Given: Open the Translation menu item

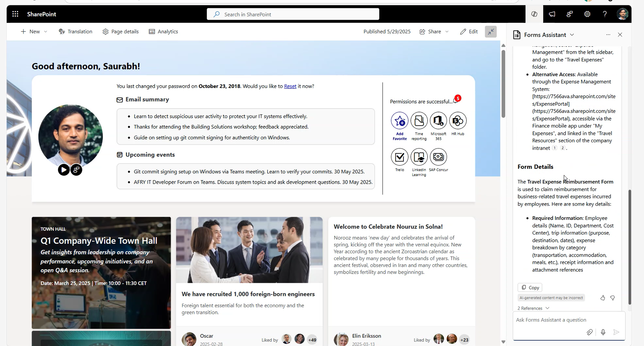Looking at the screenshot, I should (75, 31).
